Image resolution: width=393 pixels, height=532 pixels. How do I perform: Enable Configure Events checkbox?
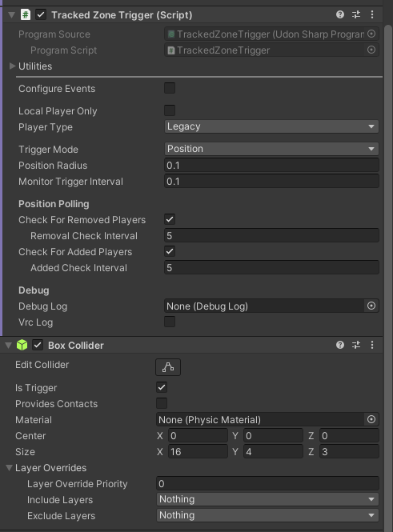(x=170, y=88)
